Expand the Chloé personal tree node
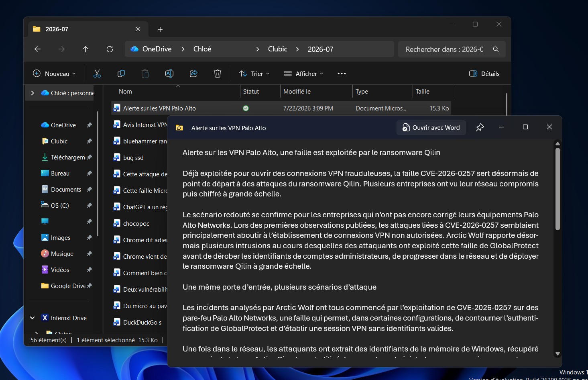Screen dimensions: 588x380 tap(33, 93)
